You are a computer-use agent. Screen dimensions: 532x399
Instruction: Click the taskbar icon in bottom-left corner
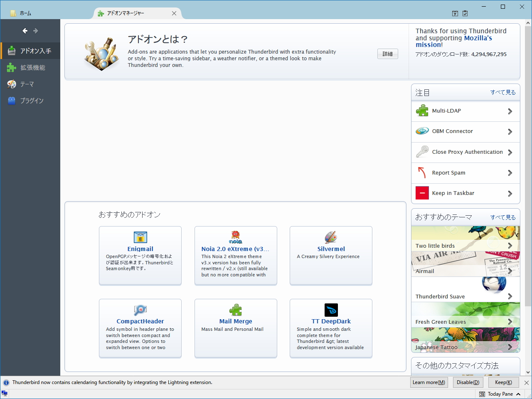(x=5, y=393)
